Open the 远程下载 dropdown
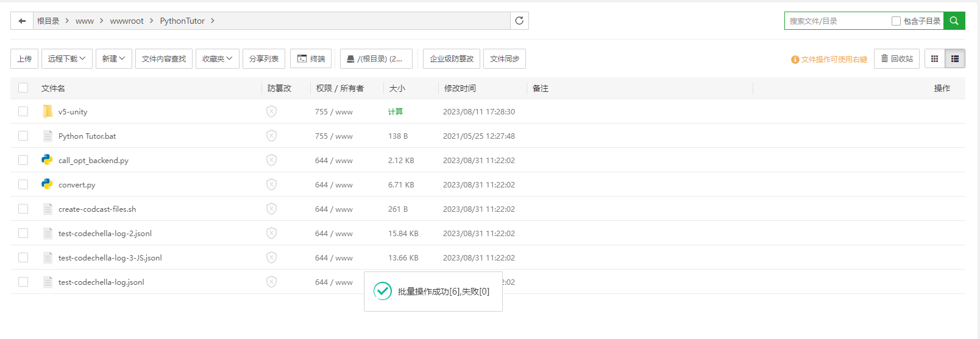This screenshot has height=339, width=980. 67,59
